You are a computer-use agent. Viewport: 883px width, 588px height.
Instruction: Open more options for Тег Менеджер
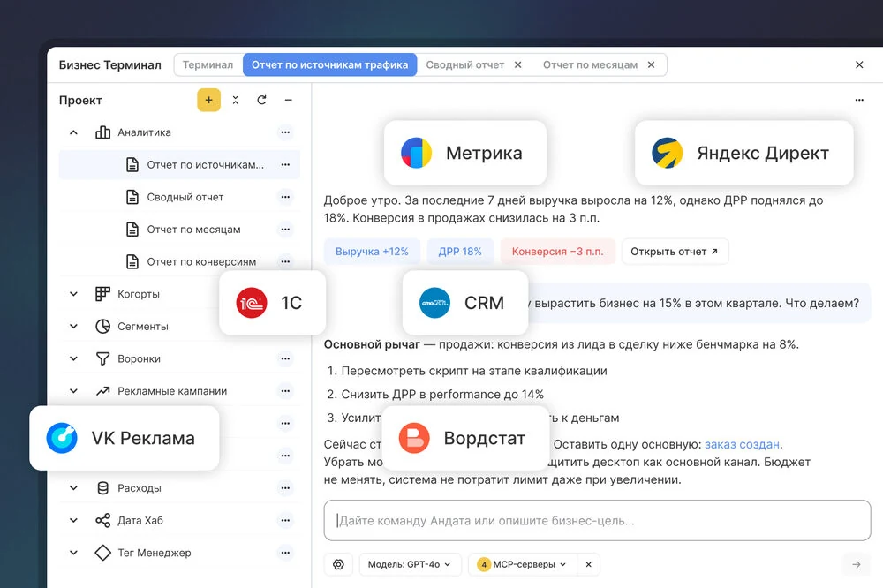coord(285,553)
